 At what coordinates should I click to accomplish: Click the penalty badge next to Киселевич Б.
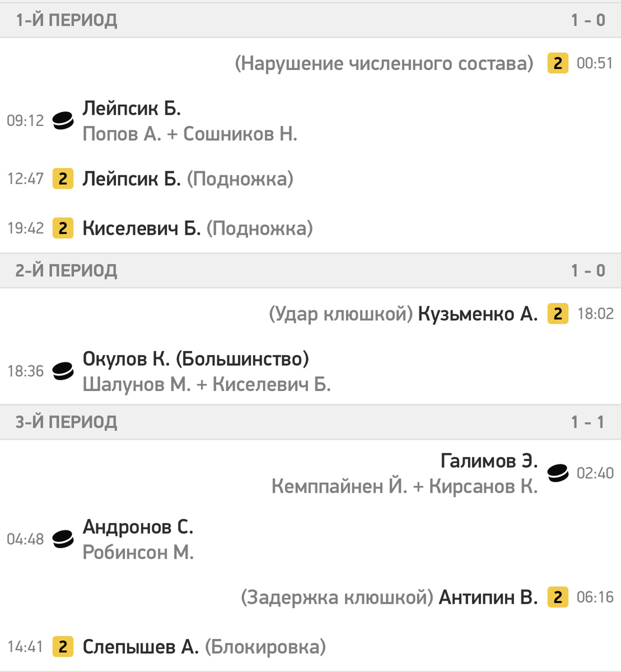(x=63, y=228)
